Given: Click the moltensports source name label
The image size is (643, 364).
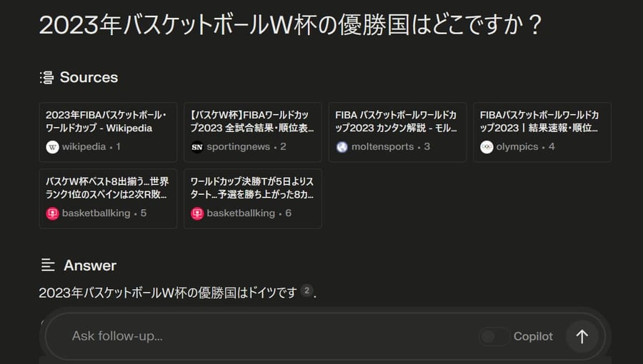Looking at the screenshot, I should [383, 146].
